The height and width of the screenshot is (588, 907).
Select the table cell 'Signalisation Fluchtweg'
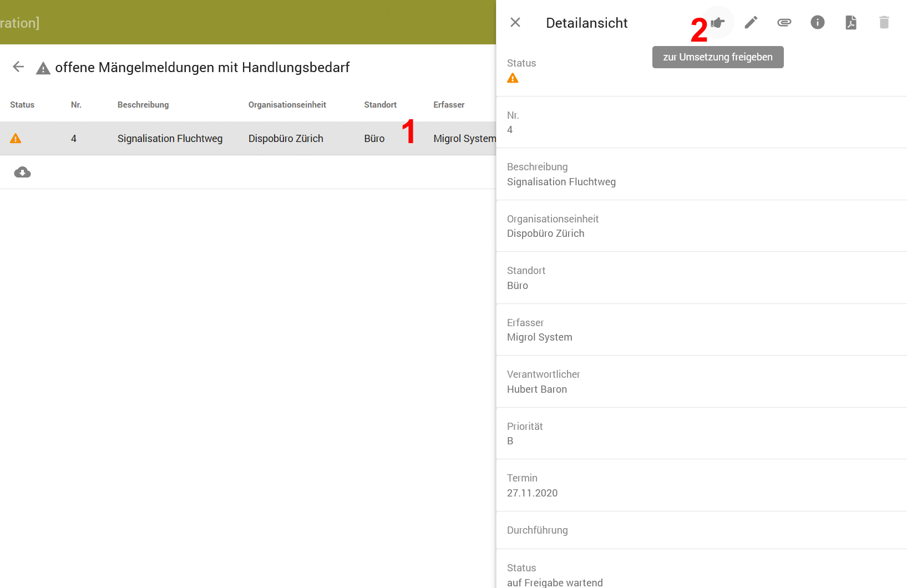point(170,139)
